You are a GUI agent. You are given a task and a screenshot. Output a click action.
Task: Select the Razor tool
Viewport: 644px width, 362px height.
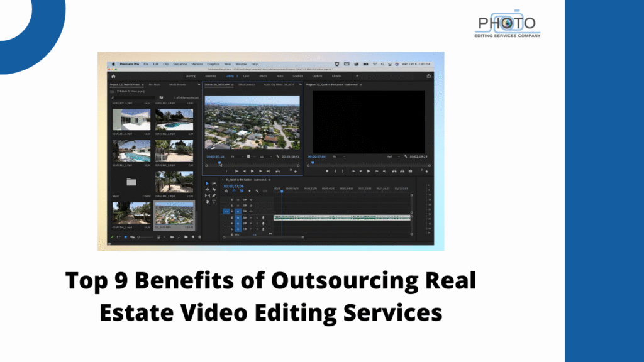pos(214,190)
